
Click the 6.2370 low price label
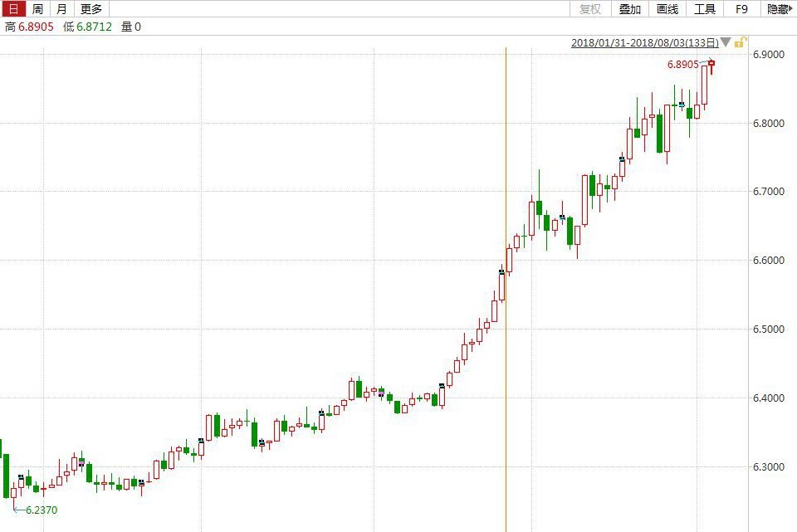click(x=42, y=510)
